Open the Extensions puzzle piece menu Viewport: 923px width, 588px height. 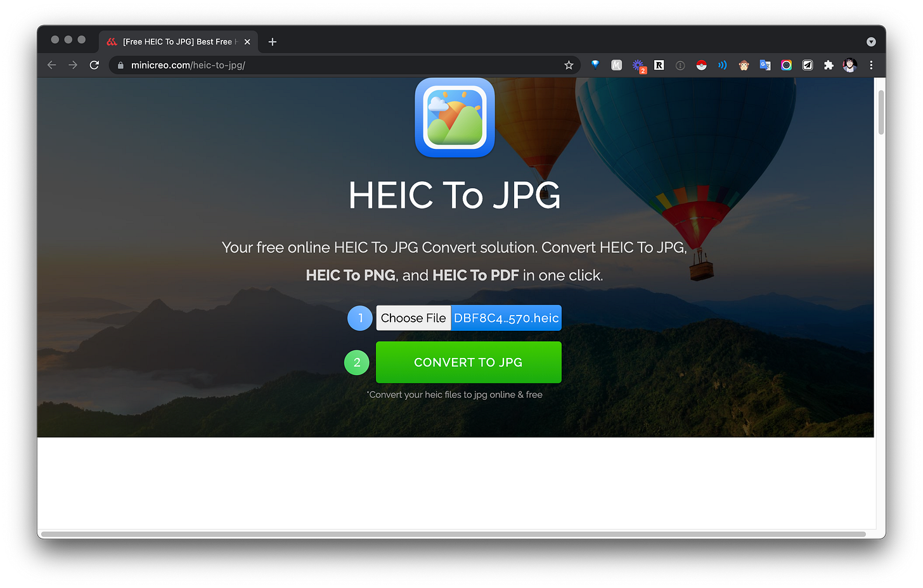click(x=829, y=65)
